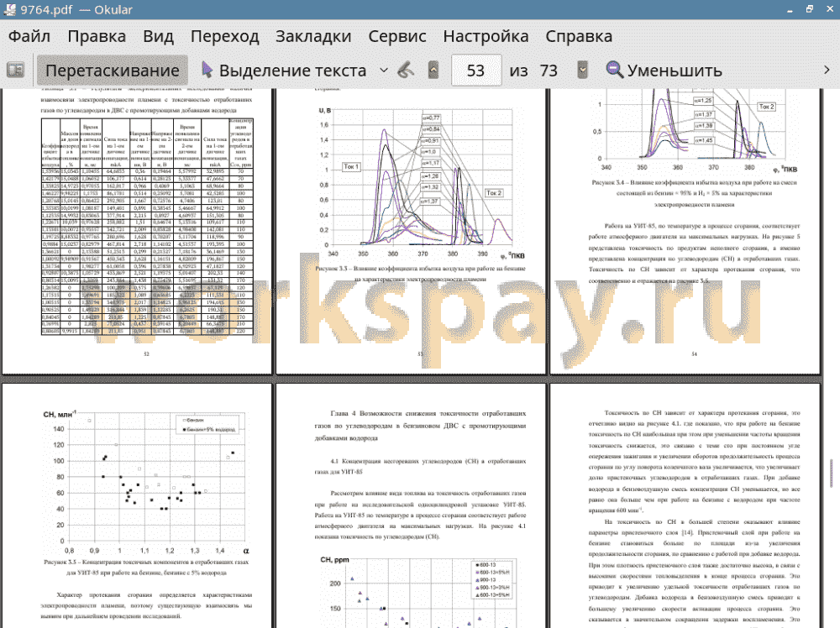This screenshot has height=628, width=840.
Task: Click the 'Ток 2' label on page 53 chart
Action: pyautogui.click(x=494, y=193)
